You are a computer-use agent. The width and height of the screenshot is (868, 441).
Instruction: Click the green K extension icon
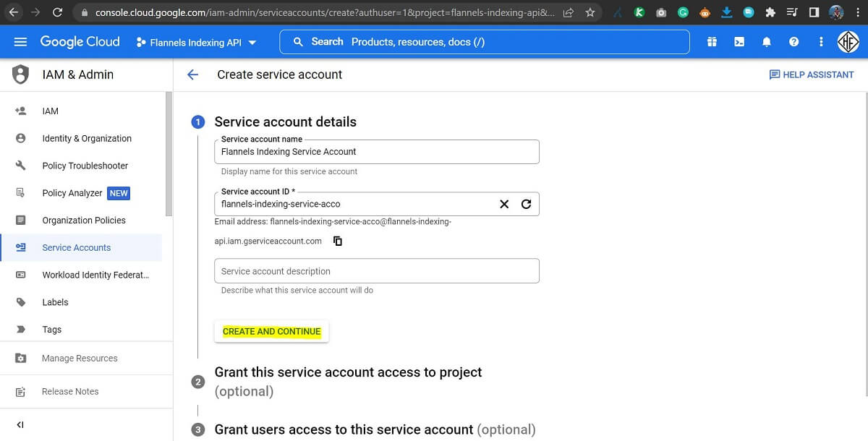click(x=639, y=12)
